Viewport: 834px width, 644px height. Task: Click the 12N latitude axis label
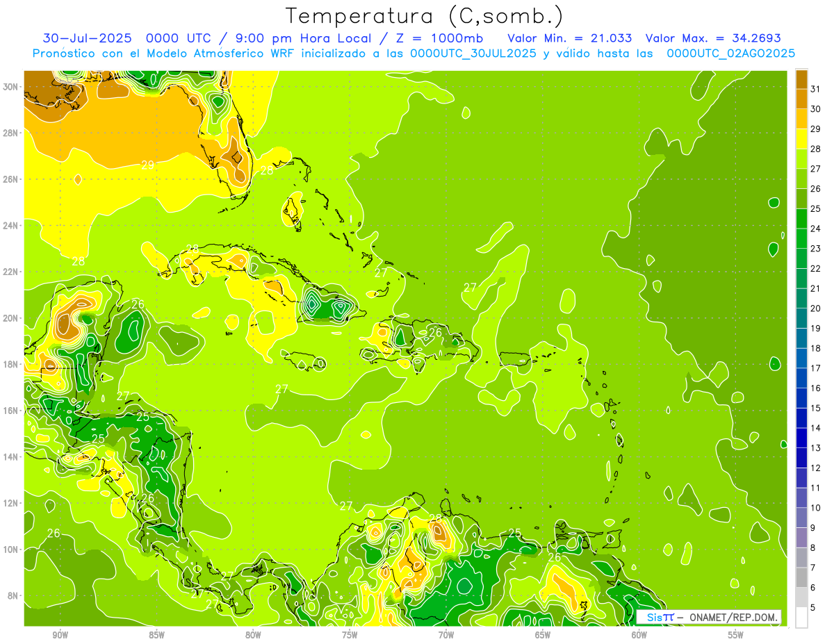[x=10, y=503]
